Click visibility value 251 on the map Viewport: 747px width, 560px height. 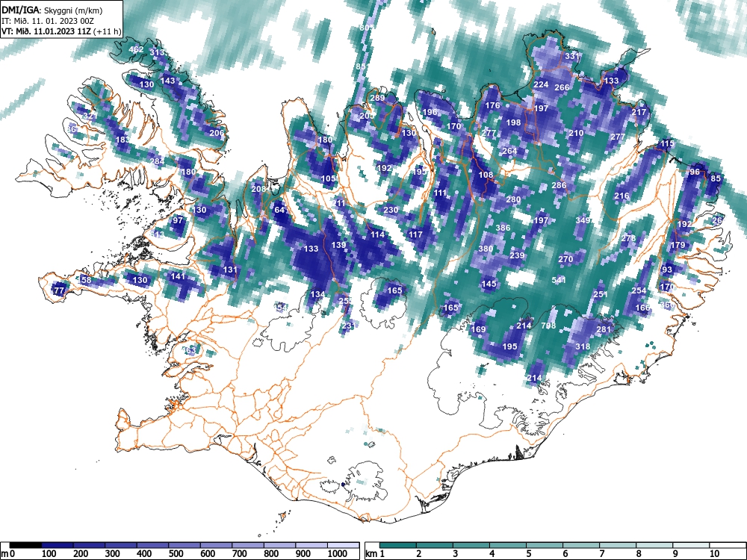click(601, 294)
